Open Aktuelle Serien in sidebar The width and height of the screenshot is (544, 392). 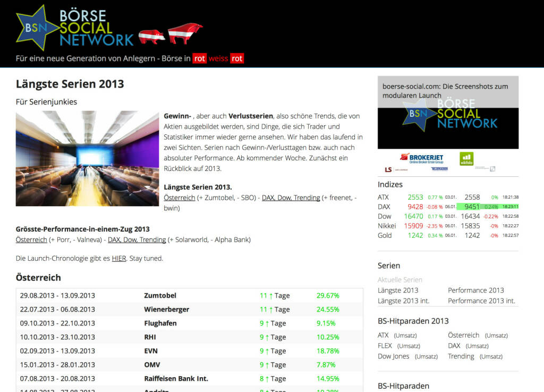400,279
